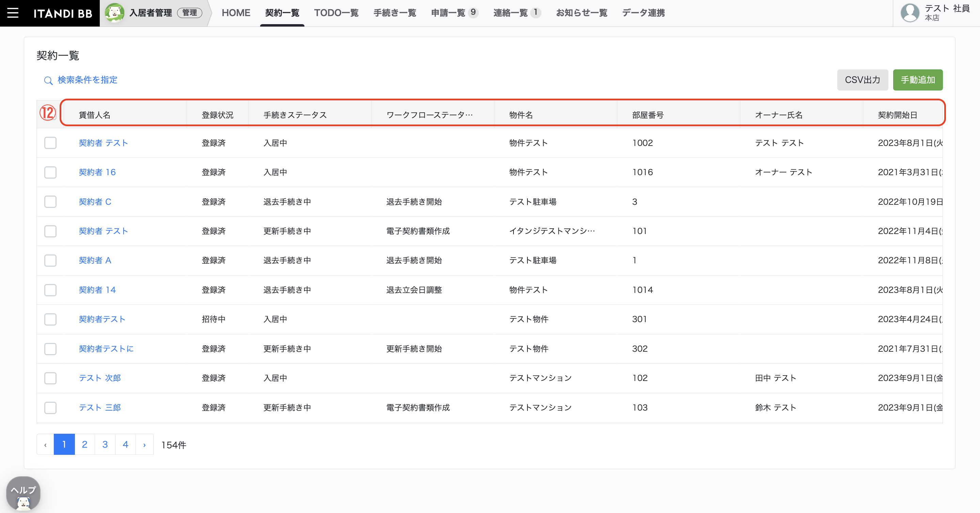Open the hamburger menu icon

pyautogui.click(x=13, y=13)
